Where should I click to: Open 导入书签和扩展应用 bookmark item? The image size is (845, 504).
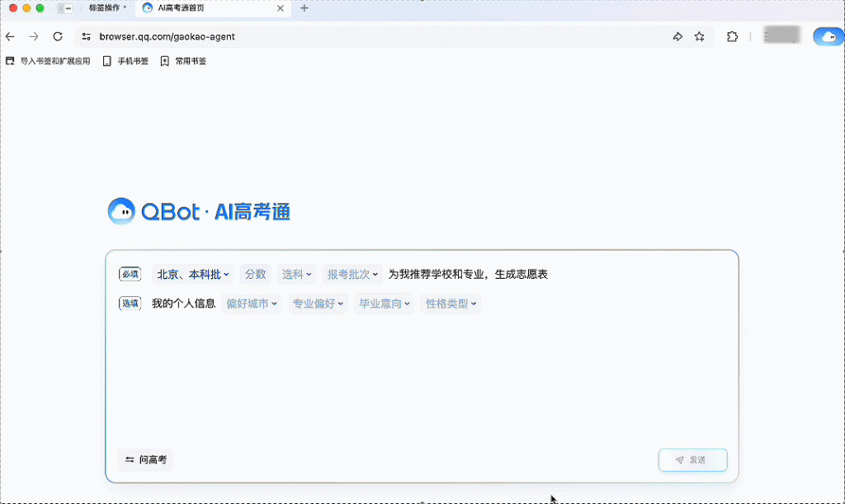coord(48,61)
